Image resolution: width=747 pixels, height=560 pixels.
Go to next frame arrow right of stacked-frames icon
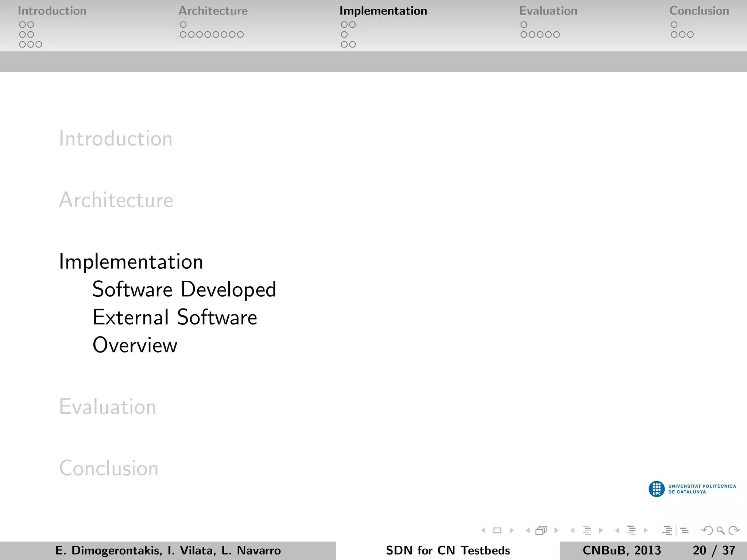(x=556, y=530)
